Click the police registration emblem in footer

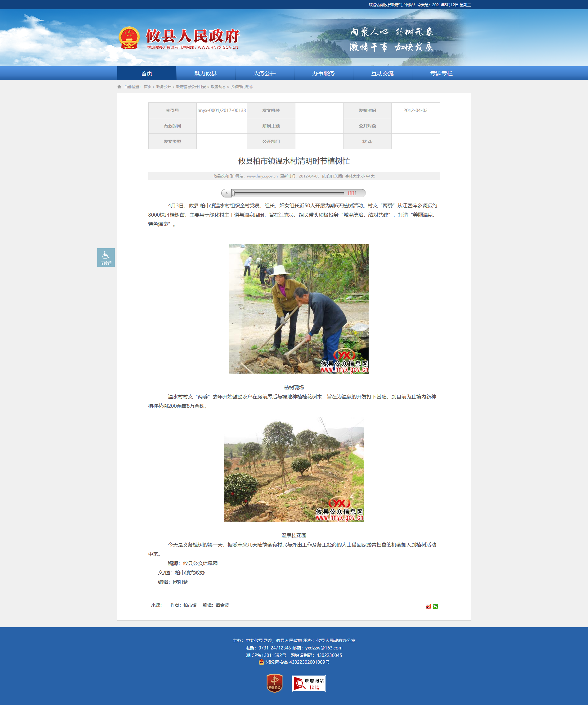coord(262,662)
